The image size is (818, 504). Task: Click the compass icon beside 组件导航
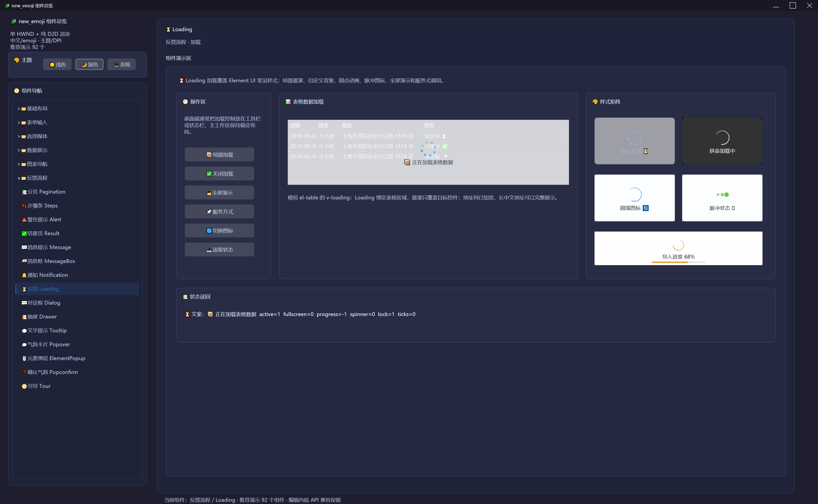click(x=17, y=91)
